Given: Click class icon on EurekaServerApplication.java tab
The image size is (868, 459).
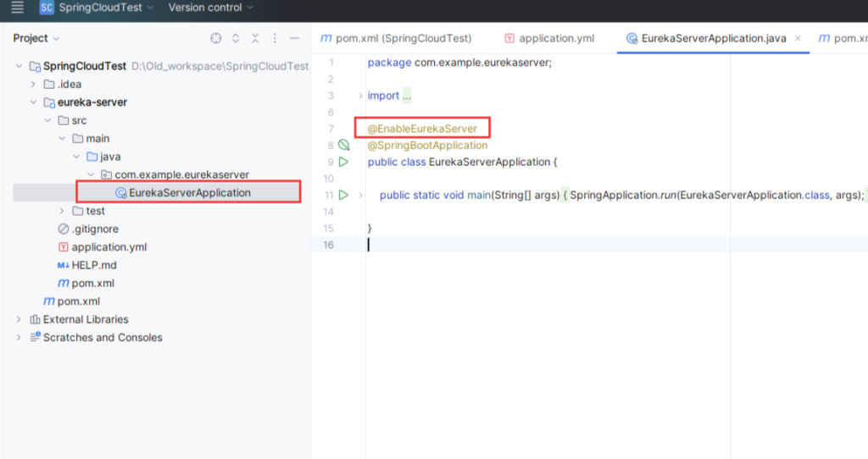Looking at the screenshot, I should 632,38.
